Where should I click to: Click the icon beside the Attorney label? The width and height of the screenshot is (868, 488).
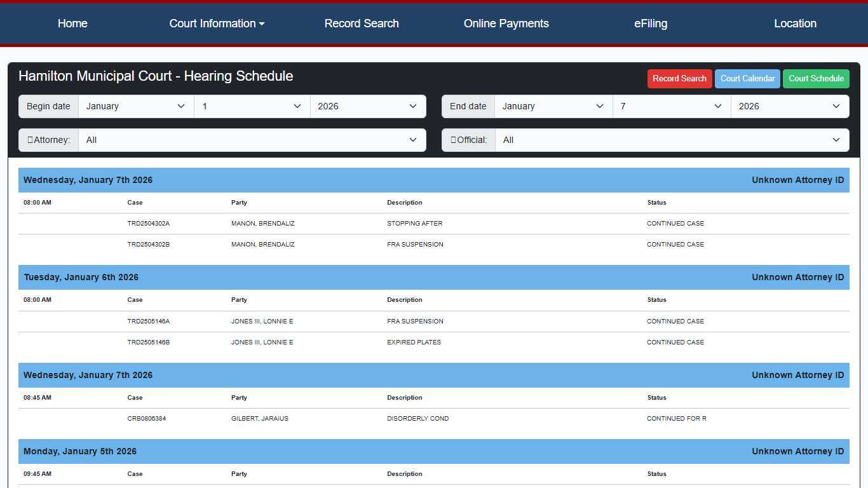click(x=30, y=140)
